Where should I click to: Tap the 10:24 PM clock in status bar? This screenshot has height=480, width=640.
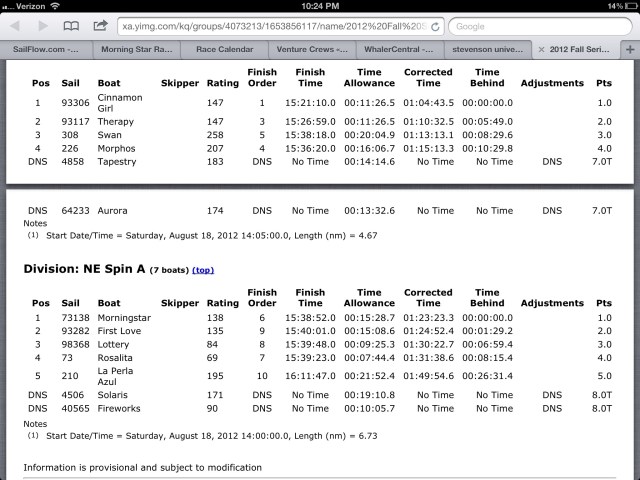pyautogui.click(x=320, y=6)
